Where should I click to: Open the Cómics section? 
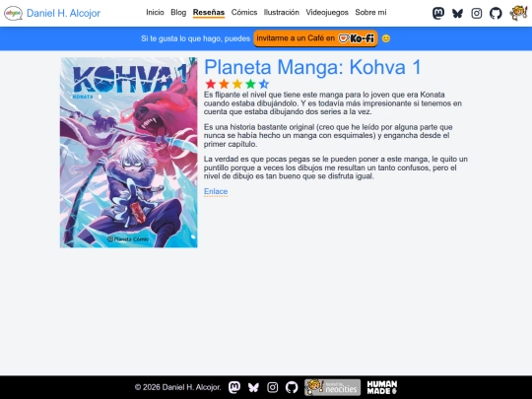click(x=244, y=12)
